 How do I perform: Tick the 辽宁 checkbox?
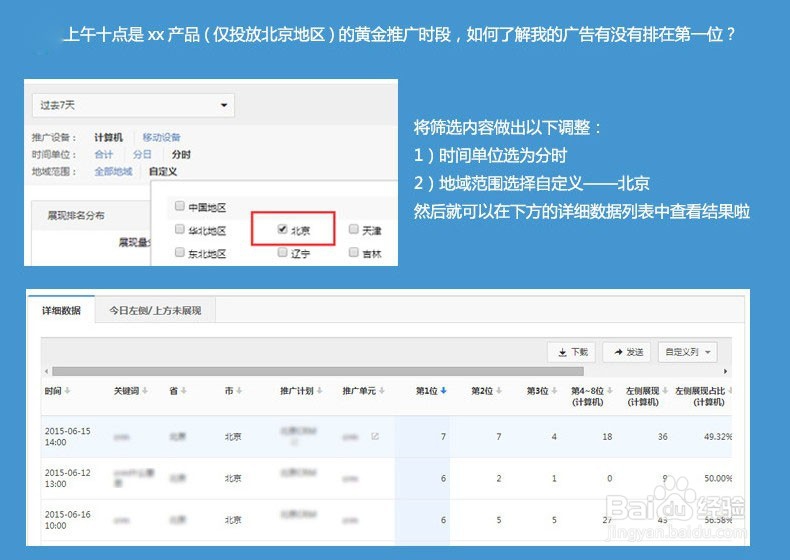(282, 252)
